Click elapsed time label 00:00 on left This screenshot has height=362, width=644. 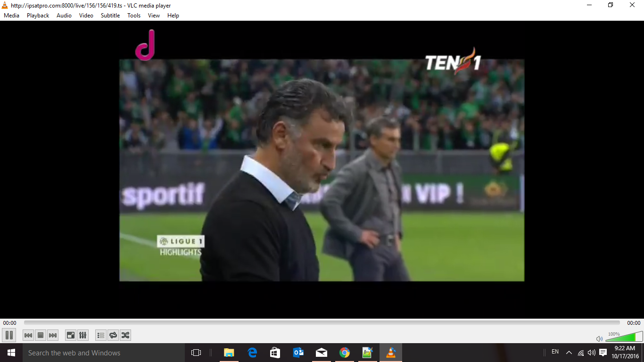(x=9, y=323)
